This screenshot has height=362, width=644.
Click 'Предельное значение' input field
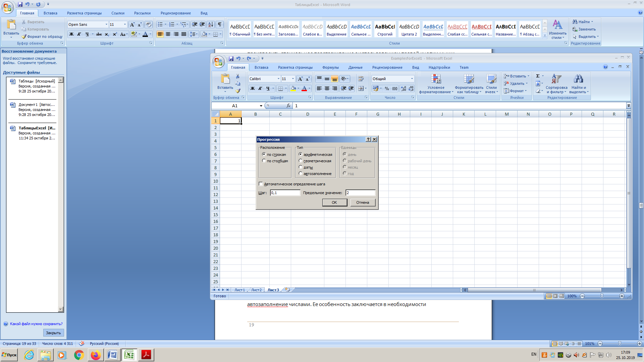point(360,193)
